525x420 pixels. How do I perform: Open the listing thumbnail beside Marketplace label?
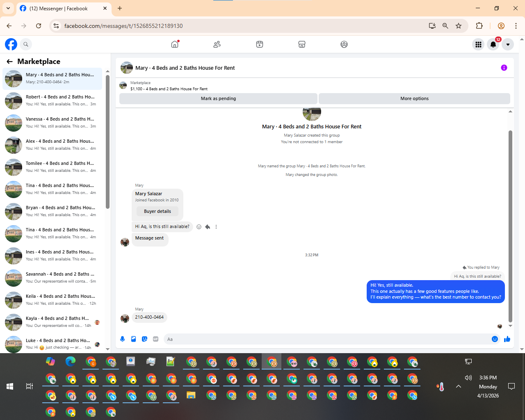123,85
